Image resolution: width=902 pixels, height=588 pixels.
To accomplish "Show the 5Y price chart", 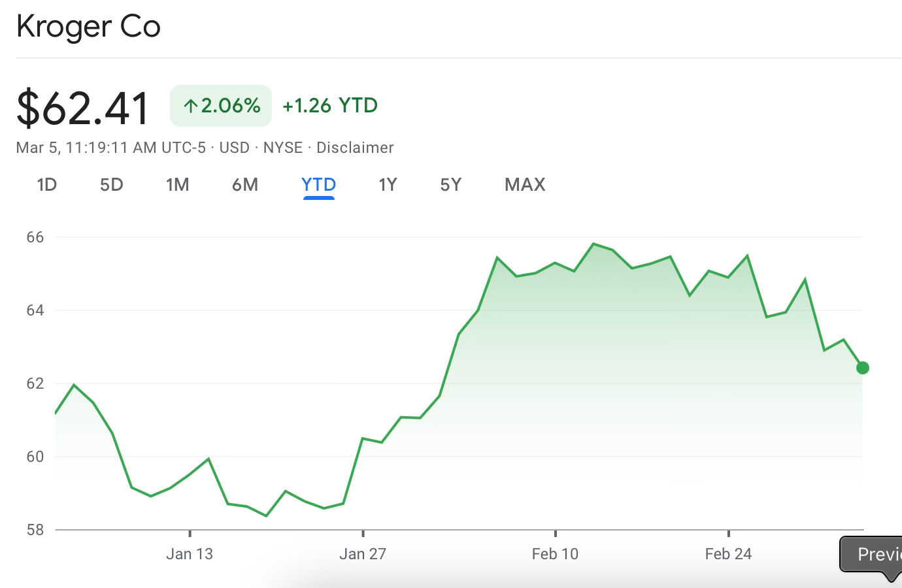I will [x=451, y=185].
